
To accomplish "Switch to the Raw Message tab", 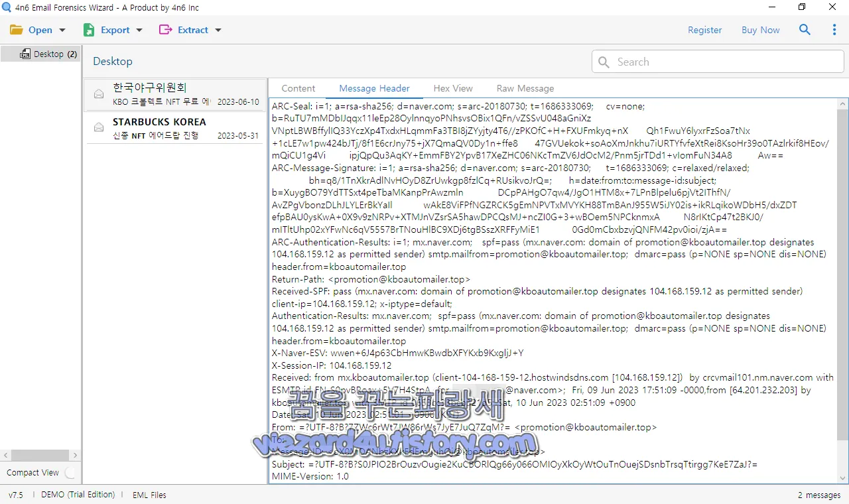I will [x=525, y=88].
